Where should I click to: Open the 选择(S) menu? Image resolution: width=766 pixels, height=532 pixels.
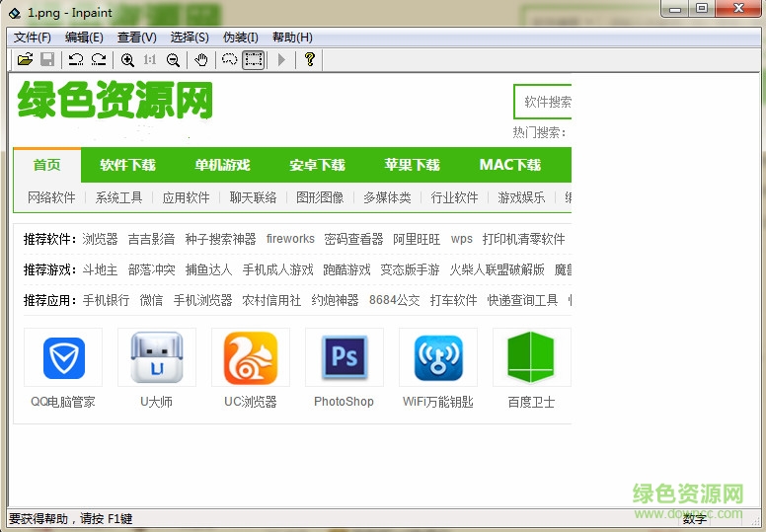[x=190, y=38]
